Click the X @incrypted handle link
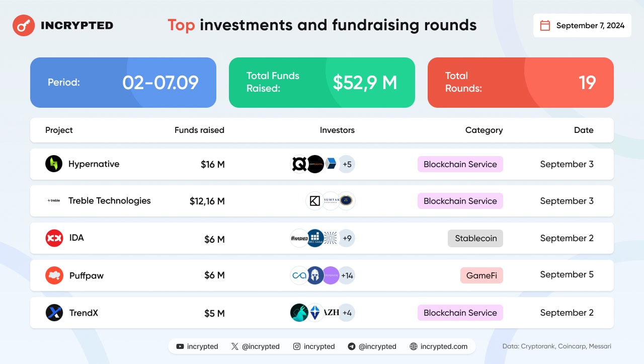The width and height of the screenshot is (644, 364). pos(260,346)
